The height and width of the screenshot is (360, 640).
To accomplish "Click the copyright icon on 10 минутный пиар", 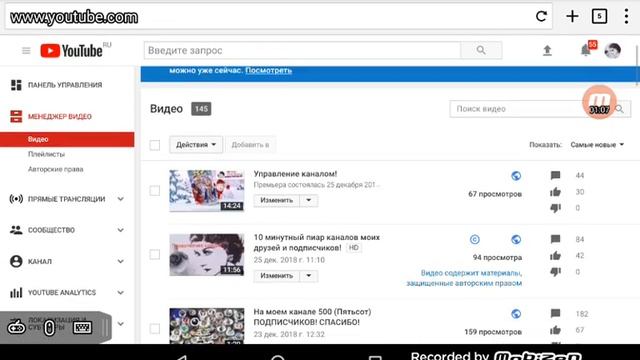I will 474,240.
